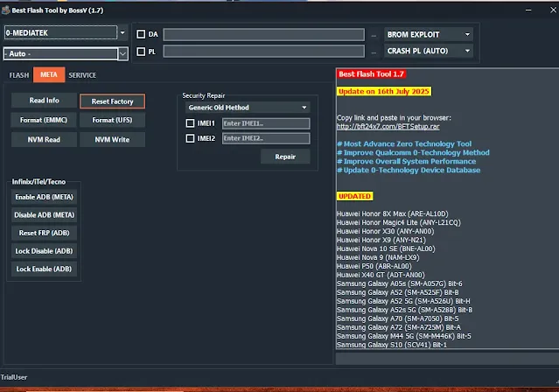
Task: Click the Best Flash Tool app icon in title bar
Action: (5, 10)
